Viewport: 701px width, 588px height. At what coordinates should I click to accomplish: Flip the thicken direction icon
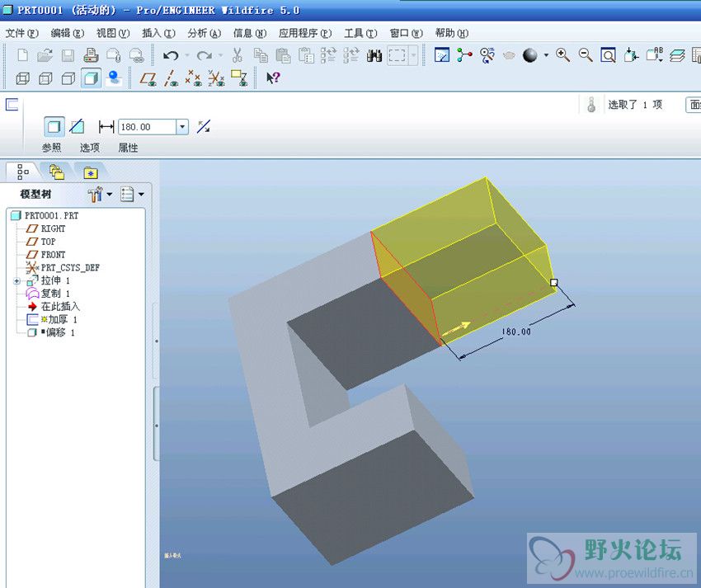204,127
